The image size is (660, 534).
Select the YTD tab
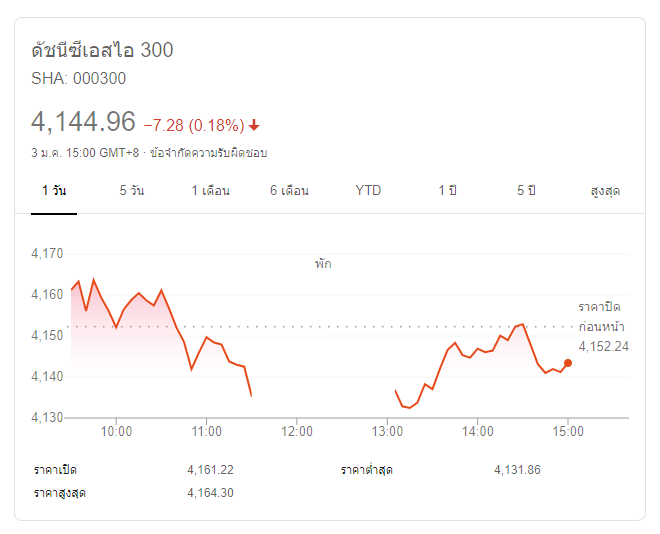click(x=368, y=190)
